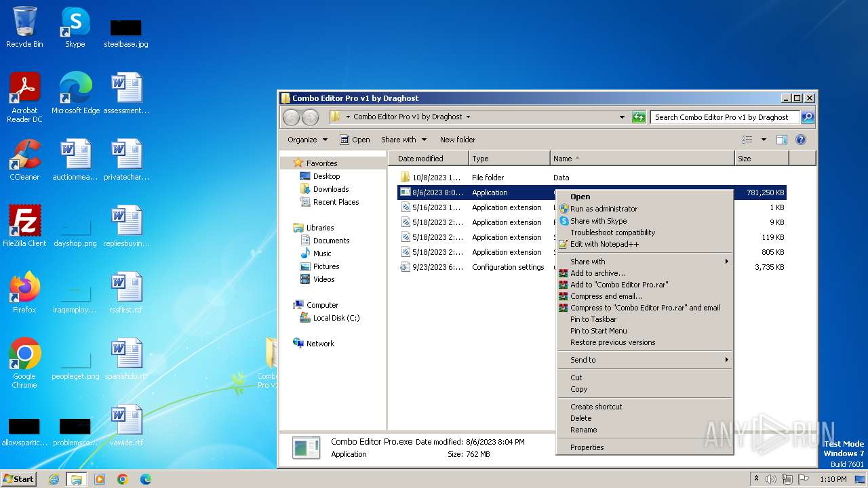Expand breadcrumb arrow after folder name
Viewport: 868px width, 488px height.
[x=467, y=117]
